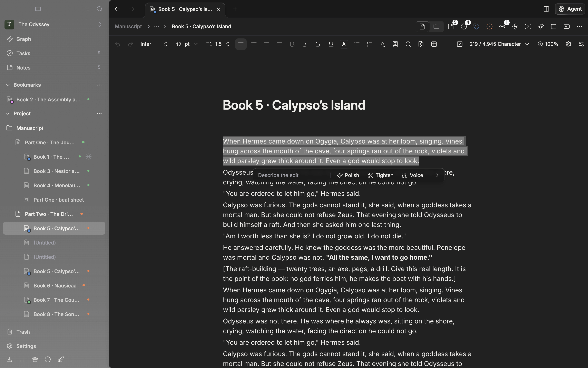This screenshot has height=368, width=588.
Task: Click the find magnifier in formatting toolbar
Action: [408, 44]
